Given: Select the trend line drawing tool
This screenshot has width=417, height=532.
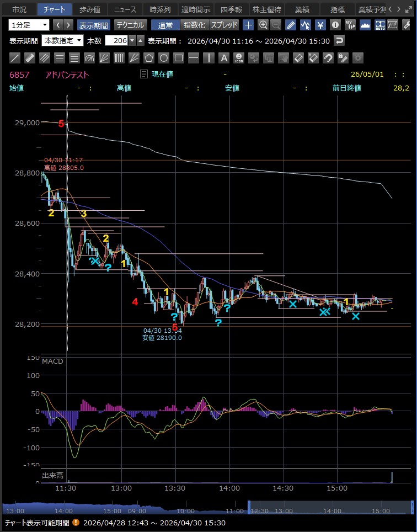Looking at the screenshot, I should pyautogui.click(x=14, y=58).
